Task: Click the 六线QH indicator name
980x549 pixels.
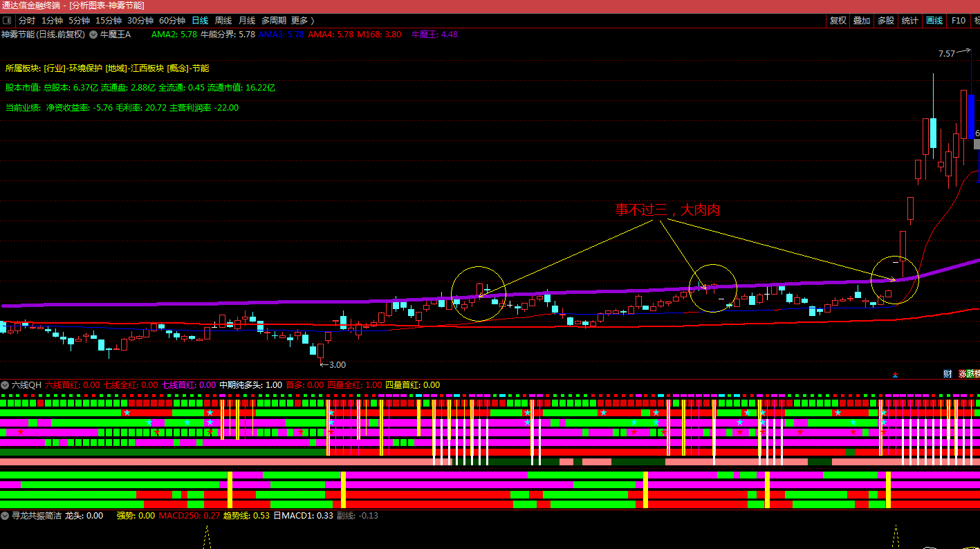Action: point(27,385)
